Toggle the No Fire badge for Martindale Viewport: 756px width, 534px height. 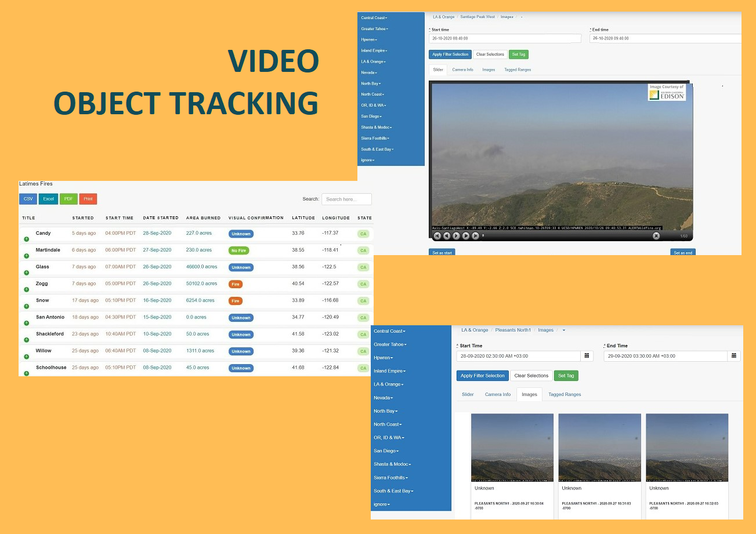pyautogui.click(x=238, y=250)
